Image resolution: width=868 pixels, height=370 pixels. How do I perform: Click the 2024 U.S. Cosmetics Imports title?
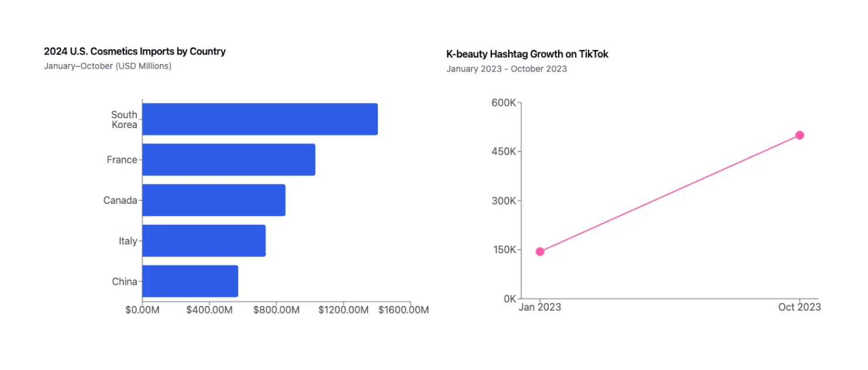(134, 51)
